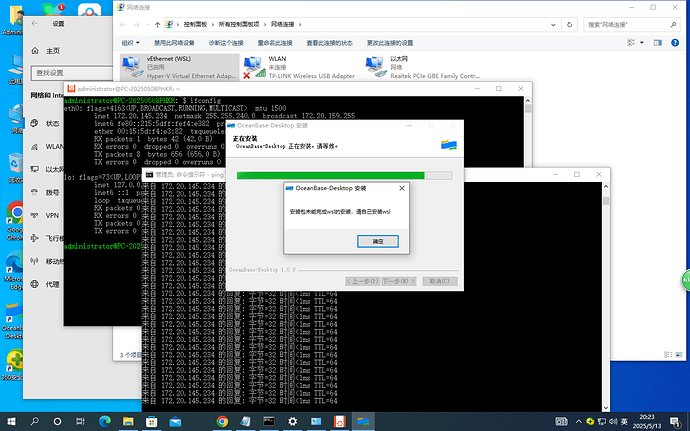Click the ping command window's down scroll arrow

[x=606, y=408]
